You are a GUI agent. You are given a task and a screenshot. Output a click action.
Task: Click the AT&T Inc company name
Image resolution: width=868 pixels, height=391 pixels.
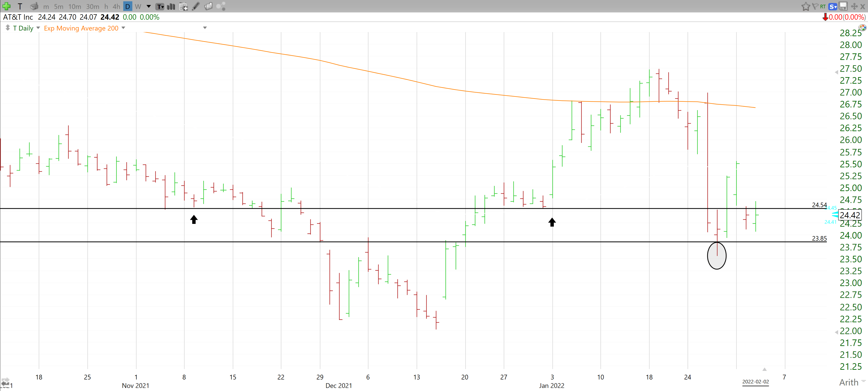click(x=18, y=17)
